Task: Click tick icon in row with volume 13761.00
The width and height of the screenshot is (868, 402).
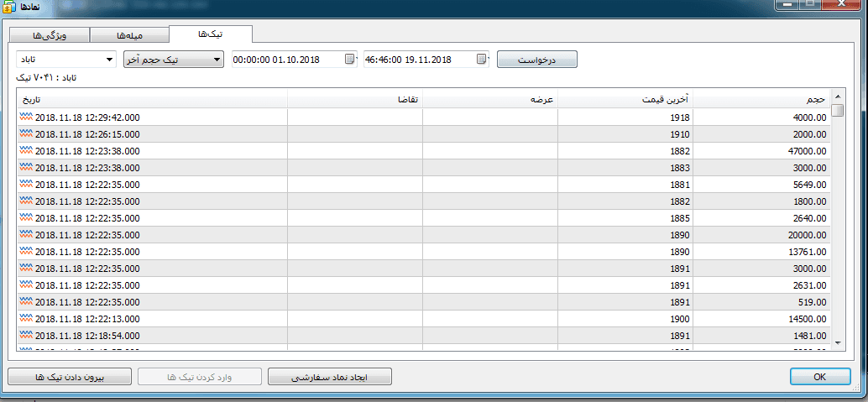Action: point(26,252)
